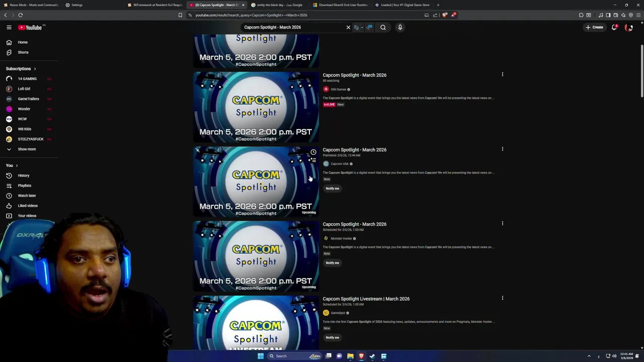The width and height of the screenshot is (644, 362).
Task: Reload the page
Action: click(21, 15)
